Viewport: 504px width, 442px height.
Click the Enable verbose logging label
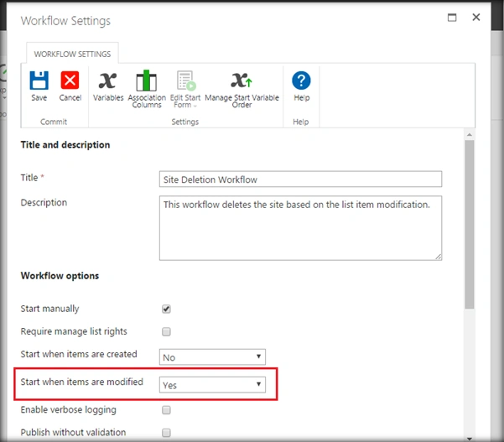coord(69,410)
